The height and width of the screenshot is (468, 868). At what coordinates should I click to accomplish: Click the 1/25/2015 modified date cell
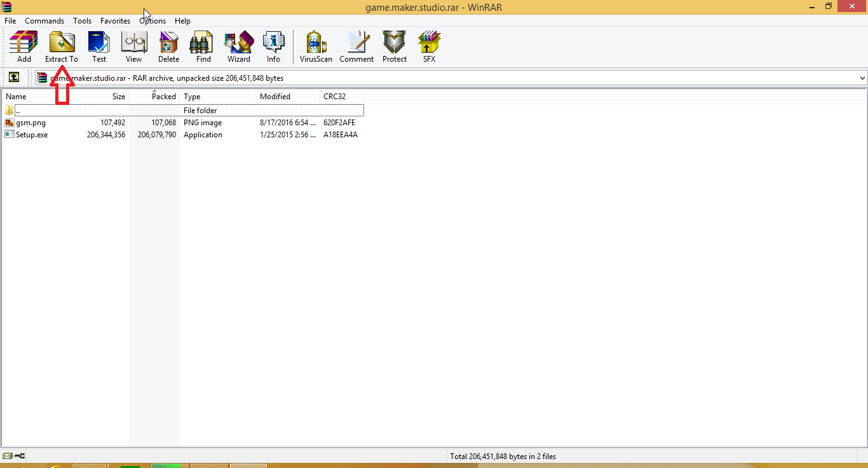point(288,135)
